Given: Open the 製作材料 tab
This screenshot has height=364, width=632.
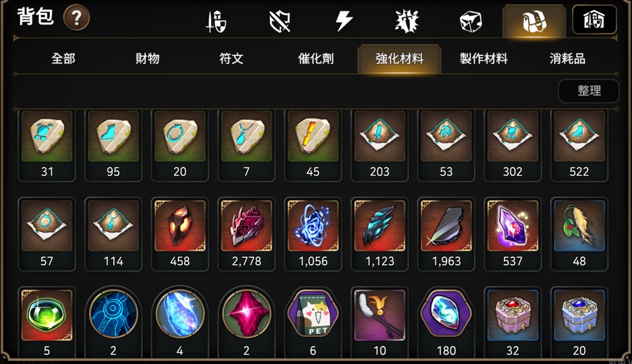Looking at the screenshot, I should pos(484,59).
